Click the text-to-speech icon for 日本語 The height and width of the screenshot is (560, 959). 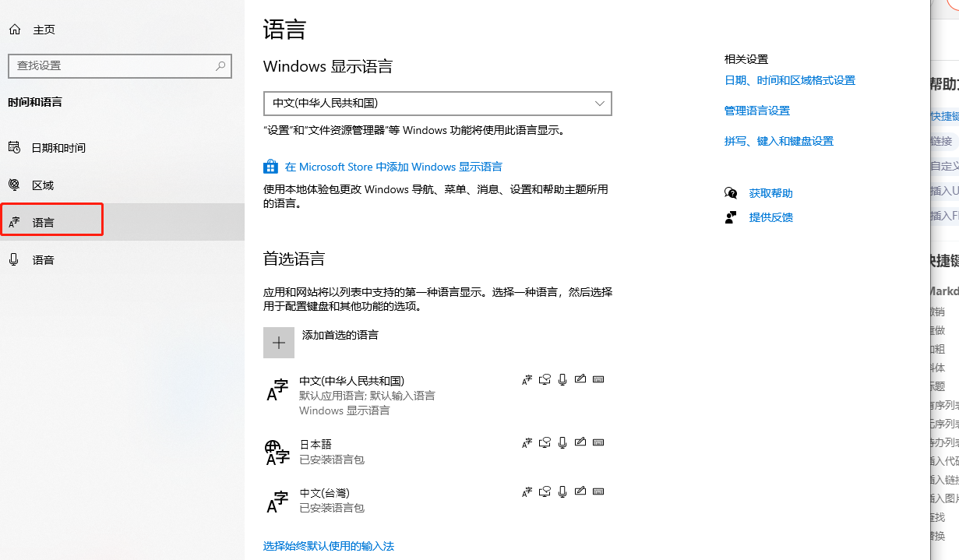[545, 442]
